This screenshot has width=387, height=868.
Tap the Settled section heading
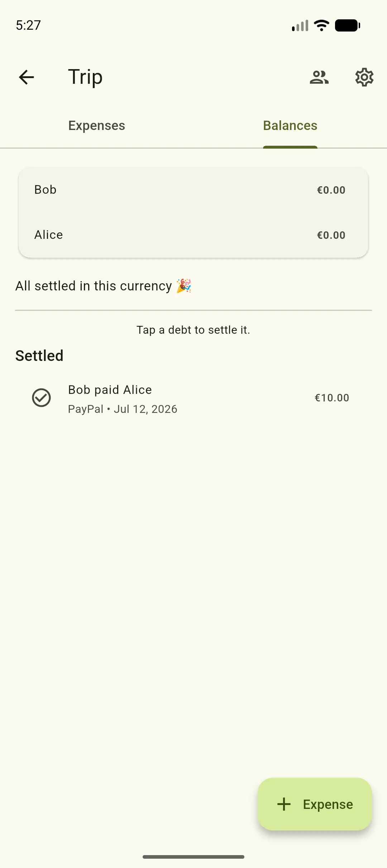39,356
